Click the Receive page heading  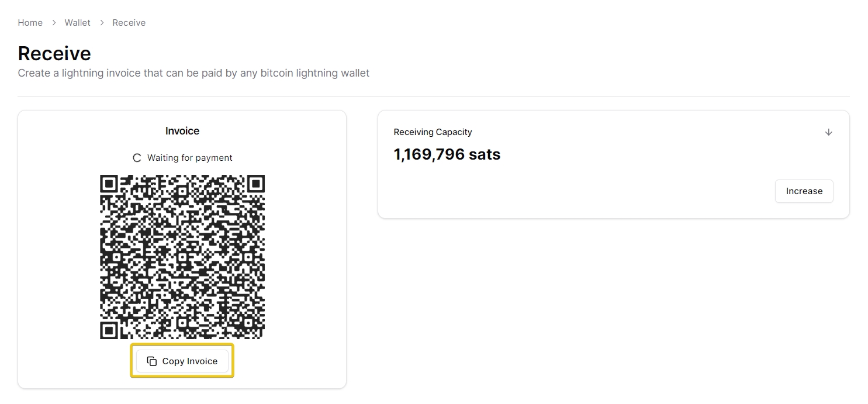[54, 53]
